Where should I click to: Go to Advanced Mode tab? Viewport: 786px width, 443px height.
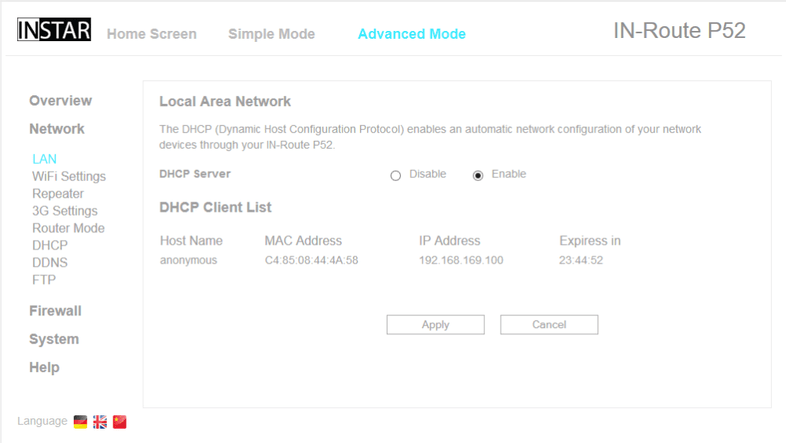pos(411,34)
